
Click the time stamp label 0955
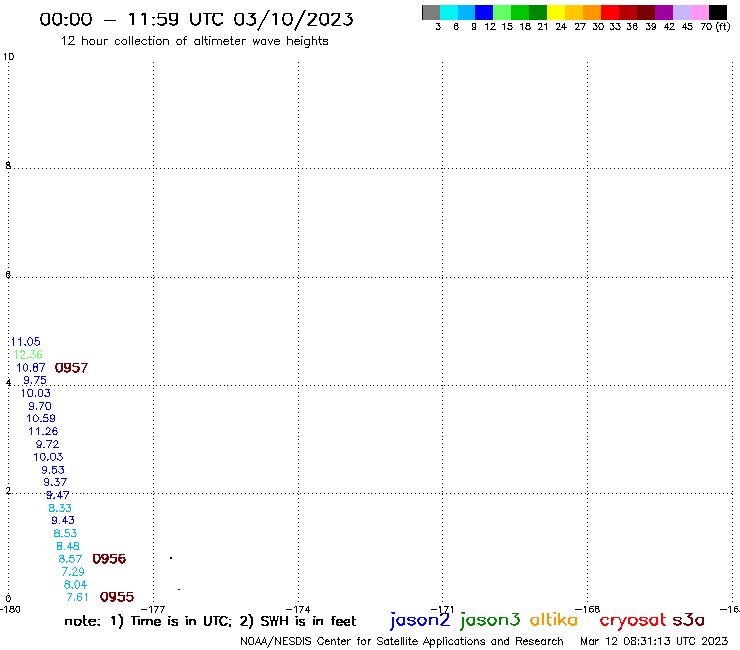[x=117, y=597]
